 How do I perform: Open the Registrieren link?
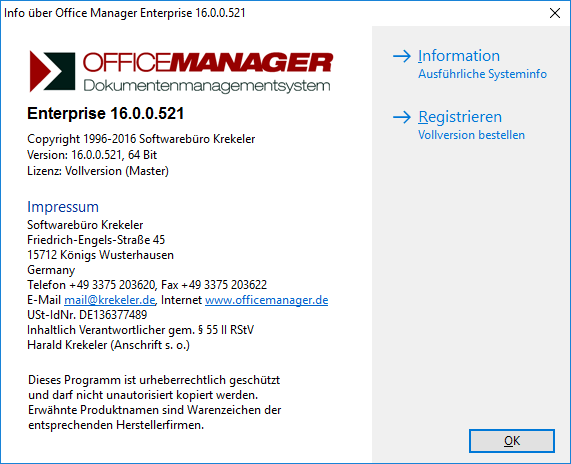coord(460,117)
